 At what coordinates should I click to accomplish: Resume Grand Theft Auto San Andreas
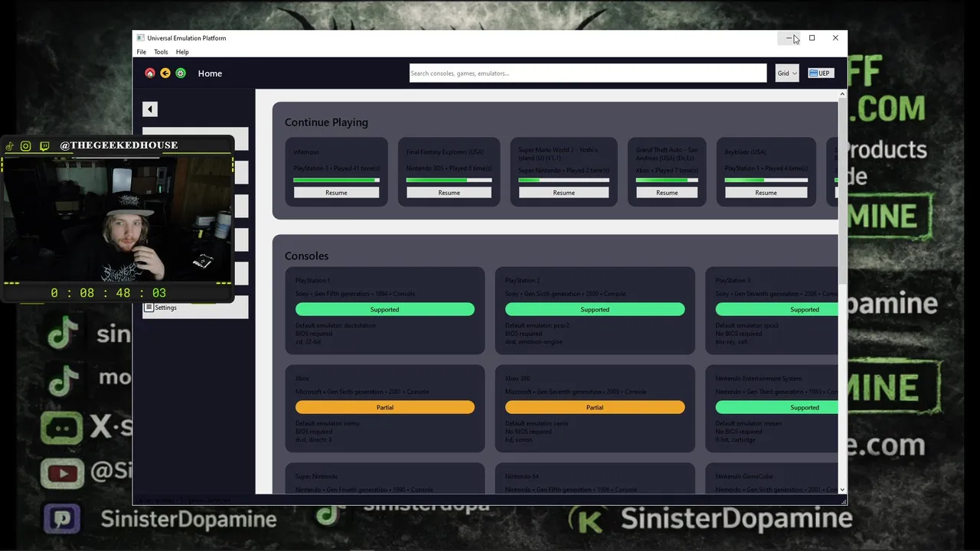[667, 193]
